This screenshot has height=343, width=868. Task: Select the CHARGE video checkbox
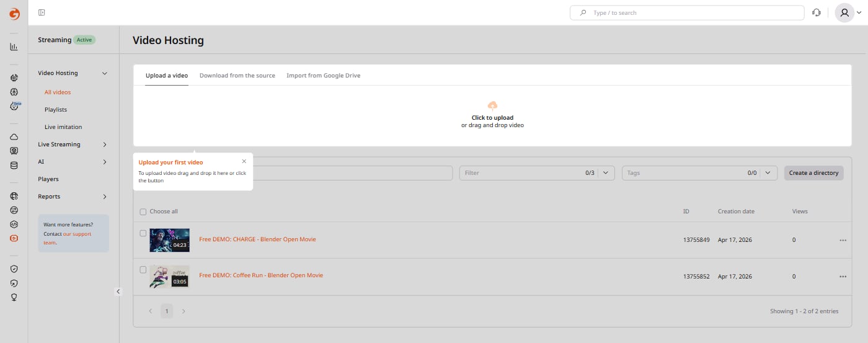[x=143, y=234]
